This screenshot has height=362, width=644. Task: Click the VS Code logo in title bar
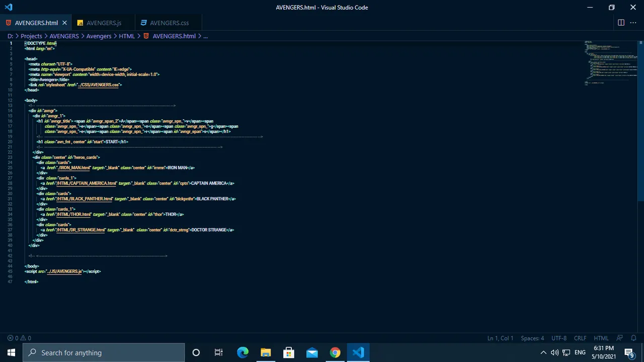click(9, 7)
